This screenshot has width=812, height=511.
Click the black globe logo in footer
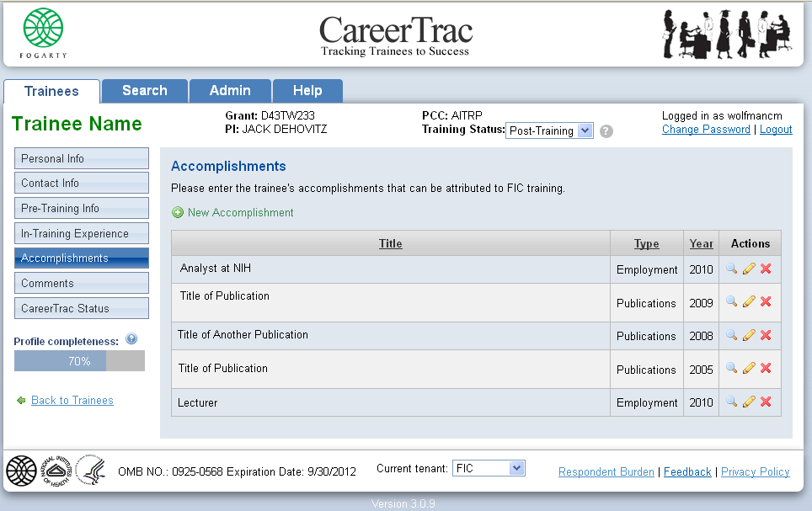pos(21,471)
